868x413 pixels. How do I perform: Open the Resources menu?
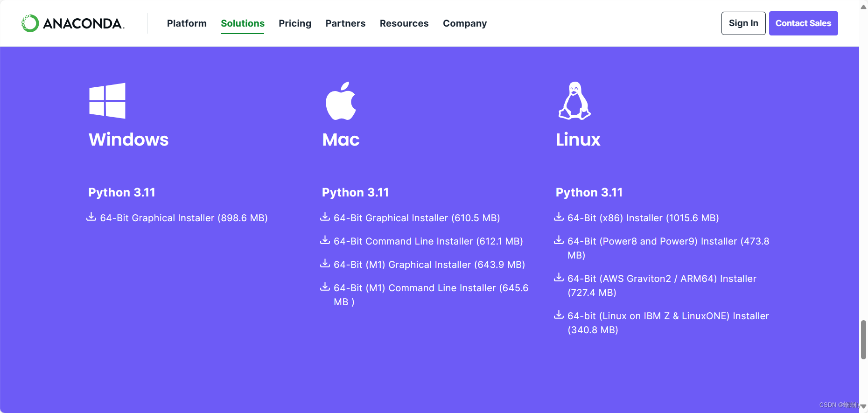click(x=404, y=23)
